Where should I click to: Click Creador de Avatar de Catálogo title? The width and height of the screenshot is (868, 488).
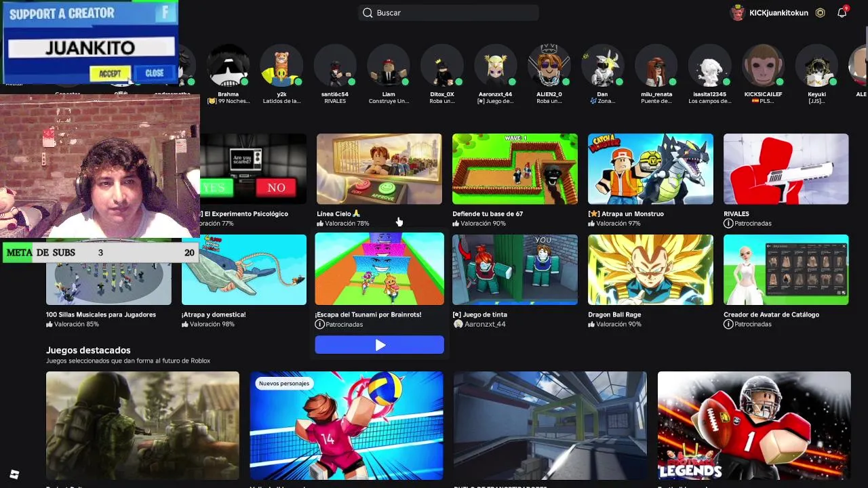pos(771,314)
